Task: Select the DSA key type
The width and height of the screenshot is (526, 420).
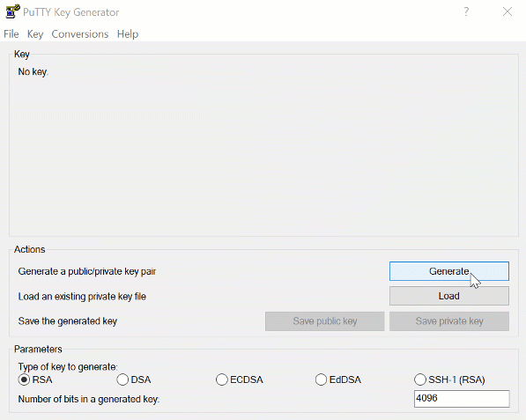Action: (134, 379)
